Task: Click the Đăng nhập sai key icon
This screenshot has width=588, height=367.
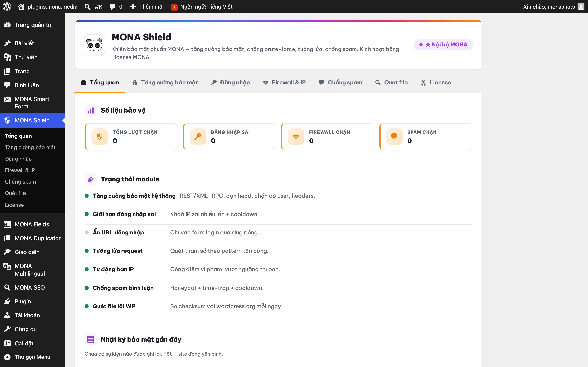Action: (x=198, y=137)
